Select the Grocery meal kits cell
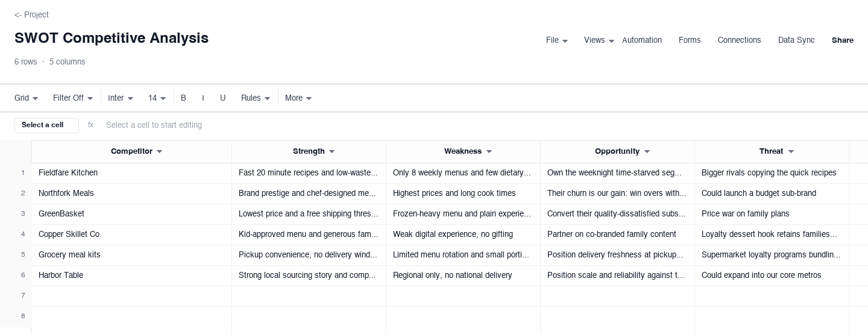This screenshot has width=868, height=334. (x=131, y=255)
